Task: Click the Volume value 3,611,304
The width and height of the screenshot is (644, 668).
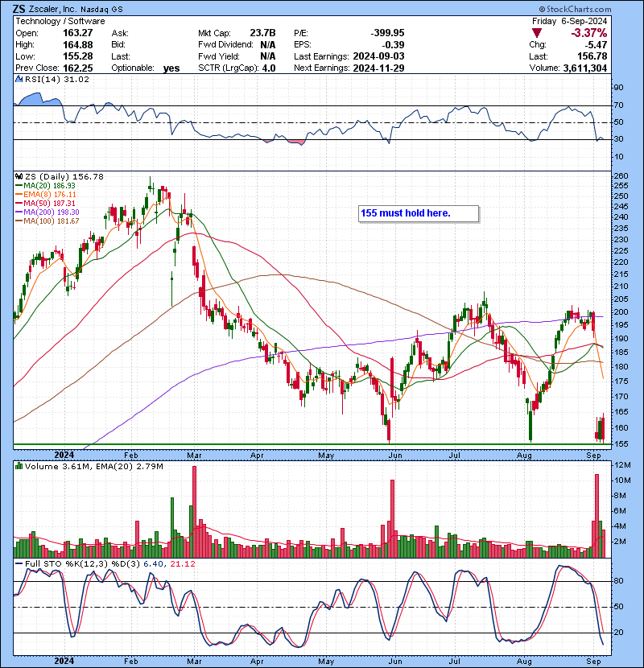Action: pyautogui.click(x=584, y=68)
